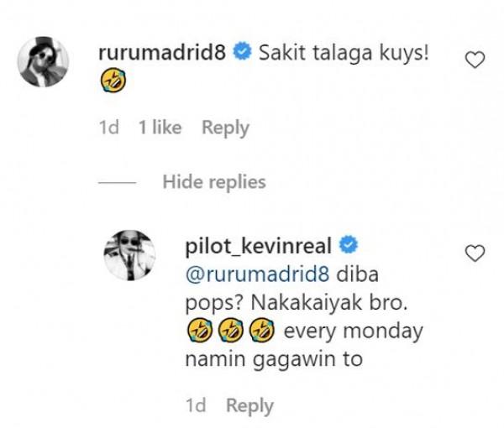Open rurumadrid8's profile picture
Image resolution: width=504 pixels, height=428 pixels.
(x=45, y=63)
